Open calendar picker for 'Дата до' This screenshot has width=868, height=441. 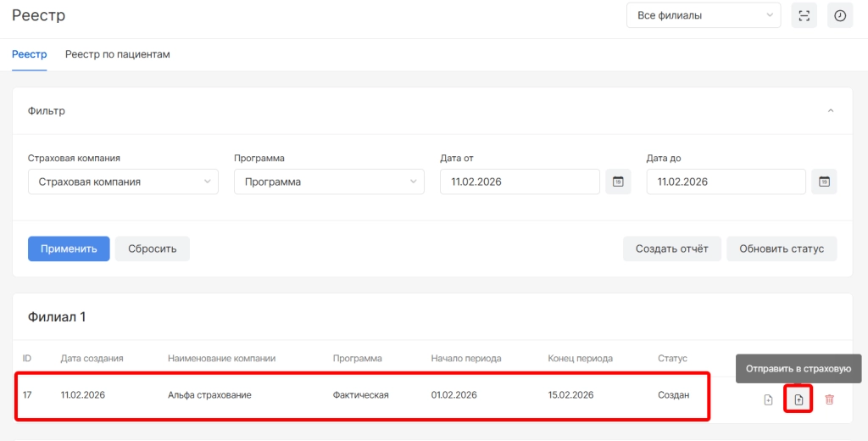click(x=824, y=181)
